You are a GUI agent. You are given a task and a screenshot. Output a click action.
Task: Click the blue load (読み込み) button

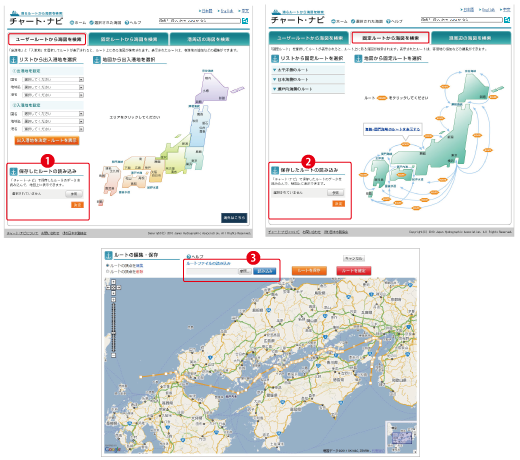[265, 271]
